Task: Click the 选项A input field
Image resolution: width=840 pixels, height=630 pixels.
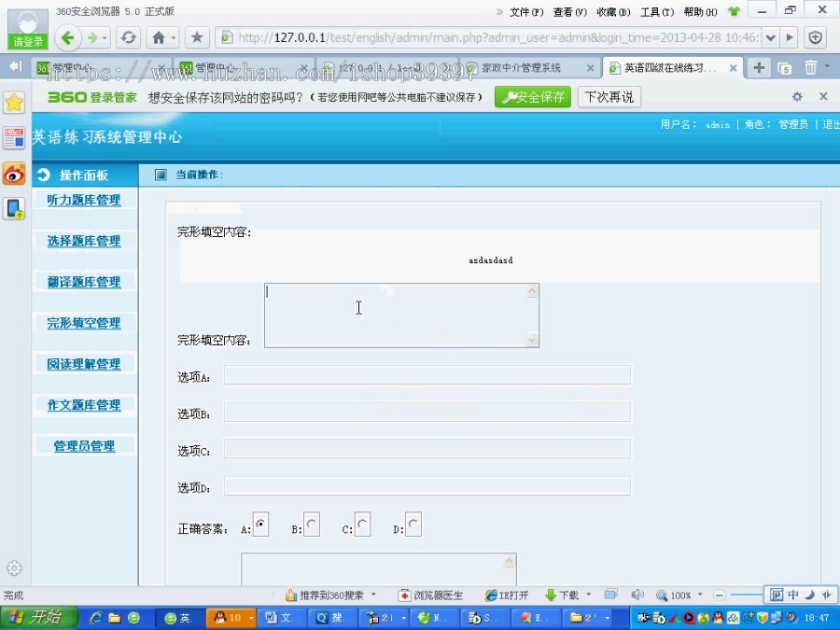Action: click(x=427, y=375)
